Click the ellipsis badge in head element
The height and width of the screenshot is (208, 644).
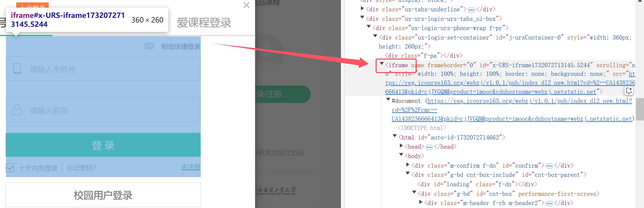pyautogui.click(x=429, y=147)
